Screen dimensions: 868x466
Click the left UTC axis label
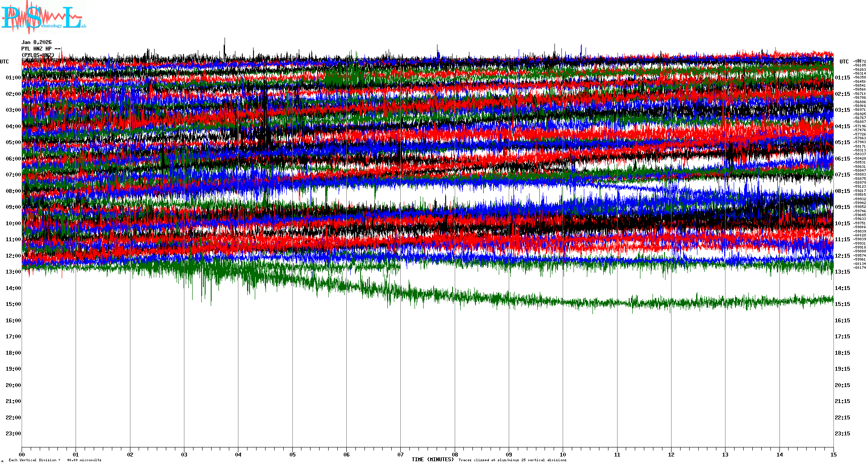click(4, 62)
